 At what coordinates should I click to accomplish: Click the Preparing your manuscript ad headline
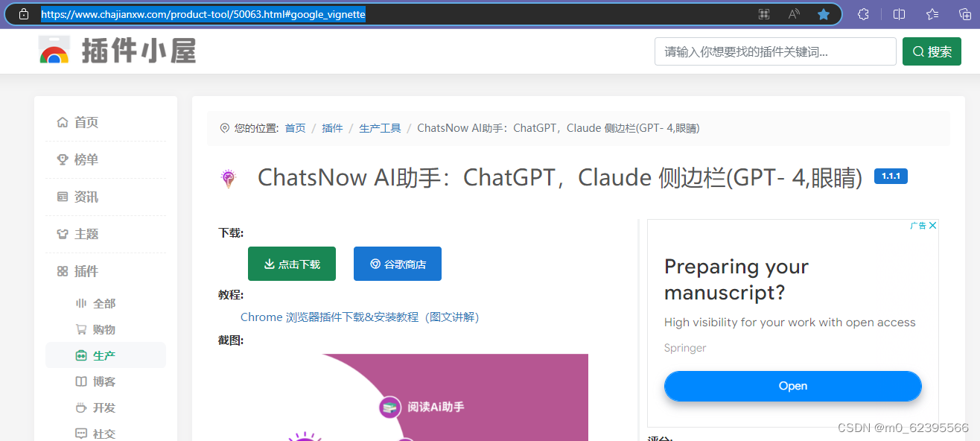point(736,279)
